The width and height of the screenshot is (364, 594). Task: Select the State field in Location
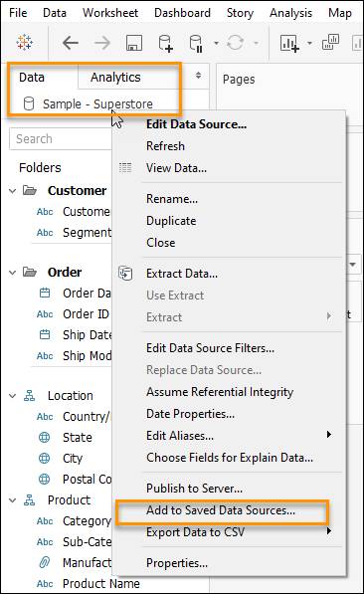[78, 437]
